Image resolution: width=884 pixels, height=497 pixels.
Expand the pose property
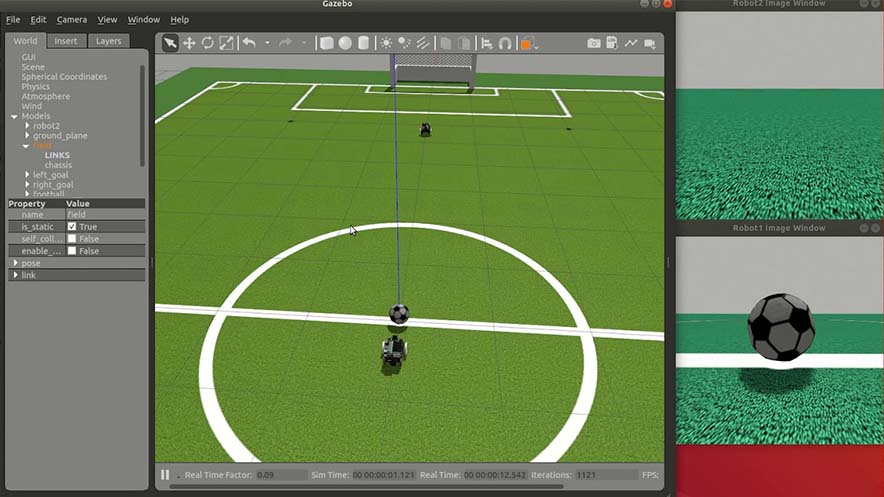click(16, 263)
